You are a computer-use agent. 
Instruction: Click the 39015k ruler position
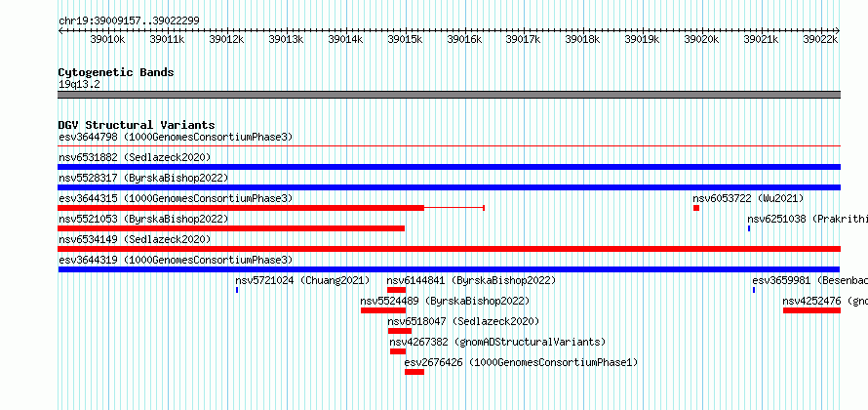tap(405, 39)
